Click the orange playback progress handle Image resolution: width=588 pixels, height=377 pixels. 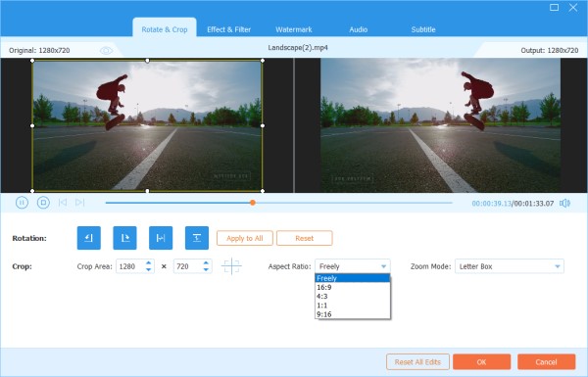(253, 203)
